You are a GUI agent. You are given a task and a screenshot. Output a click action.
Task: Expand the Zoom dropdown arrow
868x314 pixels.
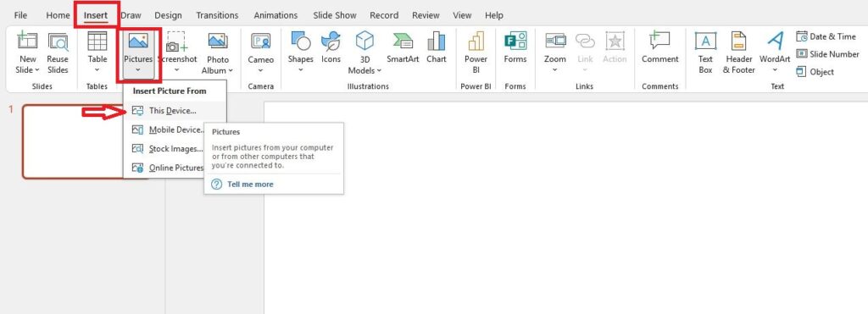click(x=555, y=70)
